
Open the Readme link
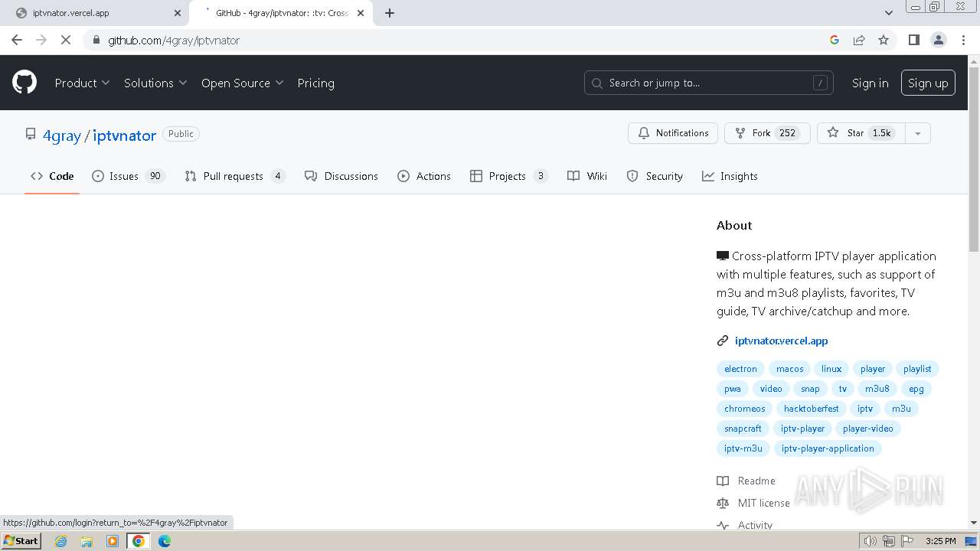[746, 481]
